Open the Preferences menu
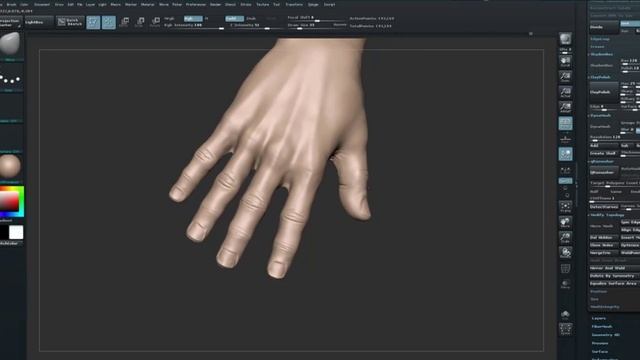Screen dimensions: 640x360 [x=196, y=4]
